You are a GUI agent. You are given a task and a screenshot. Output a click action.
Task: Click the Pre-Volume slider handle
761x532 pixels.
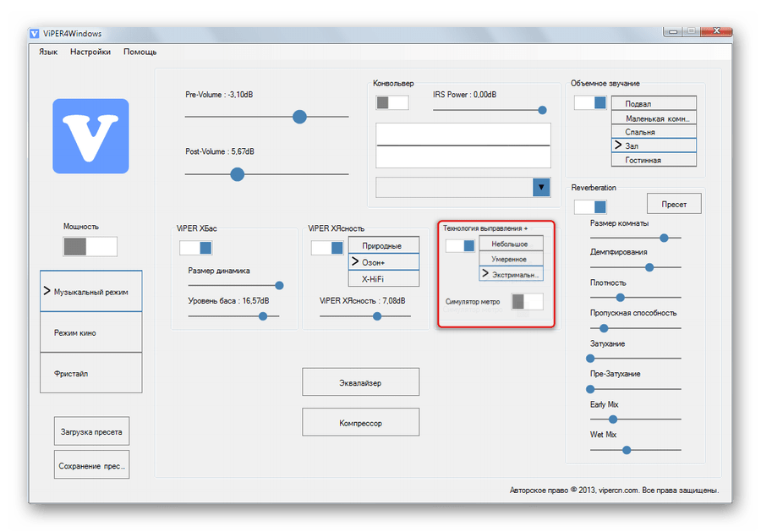pos(299,117)
